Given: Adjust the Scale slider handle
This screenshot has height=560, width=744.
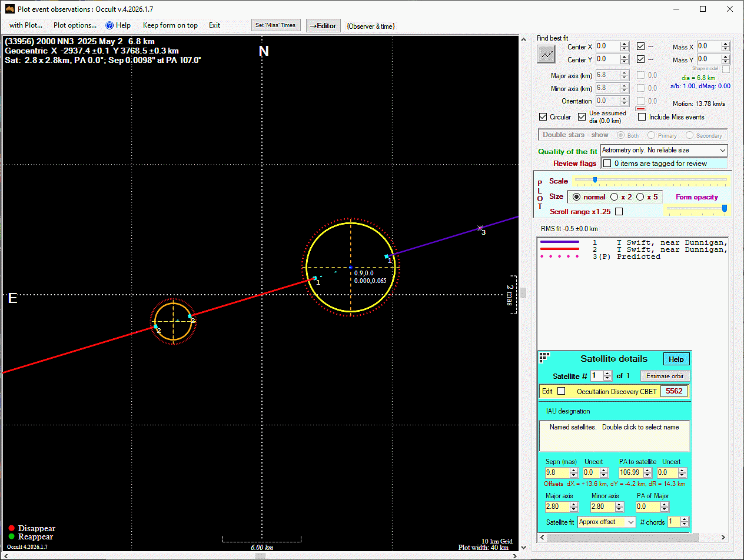Looking at the screenshot, I should pos(595,180).
